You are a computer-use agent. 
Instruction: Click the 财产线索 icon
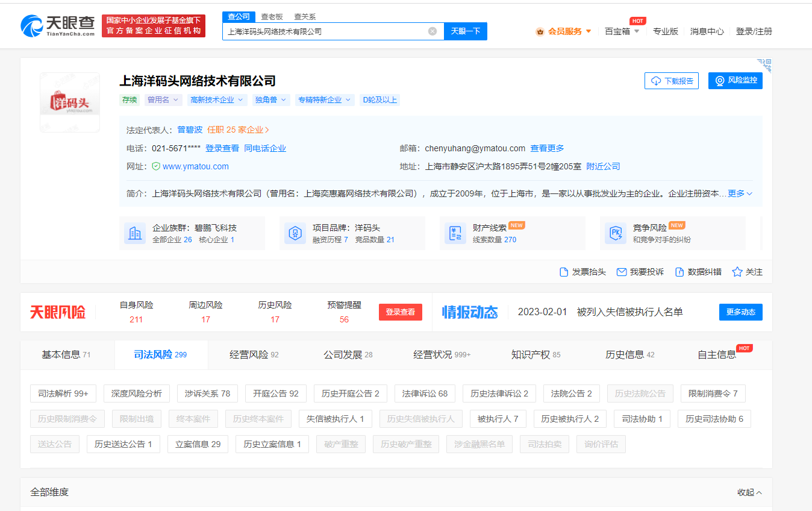point(455,233)
